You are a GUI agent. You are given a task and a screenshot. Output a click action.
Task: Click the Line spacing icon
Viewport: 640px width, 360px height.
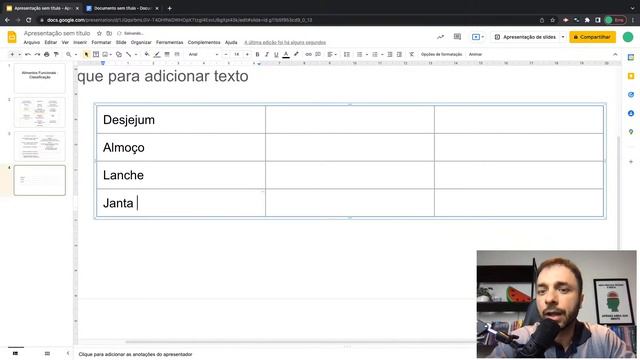[x=347, y=54]
